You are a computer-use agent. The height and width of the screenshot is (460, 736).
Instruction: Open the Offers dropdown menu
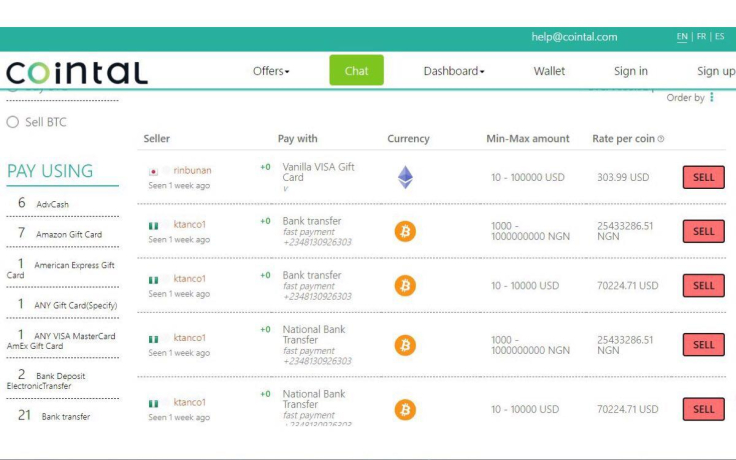point(271,71)
